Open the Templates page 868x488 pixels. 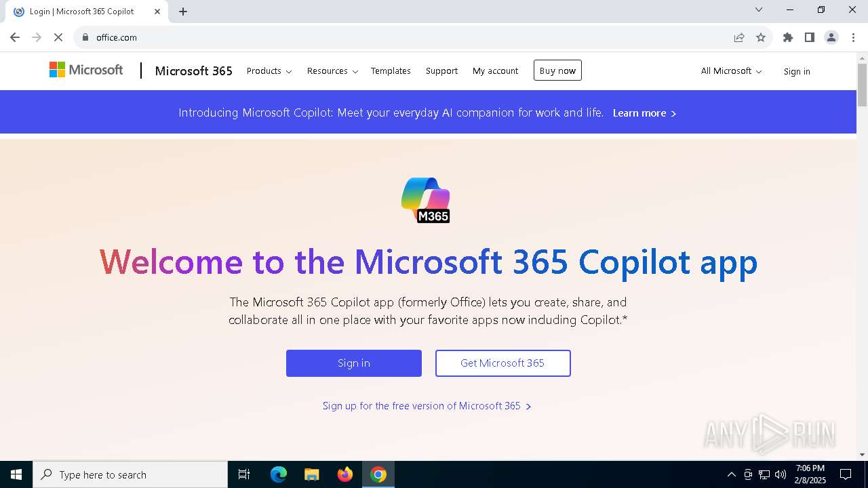click(x=391, y=70)
